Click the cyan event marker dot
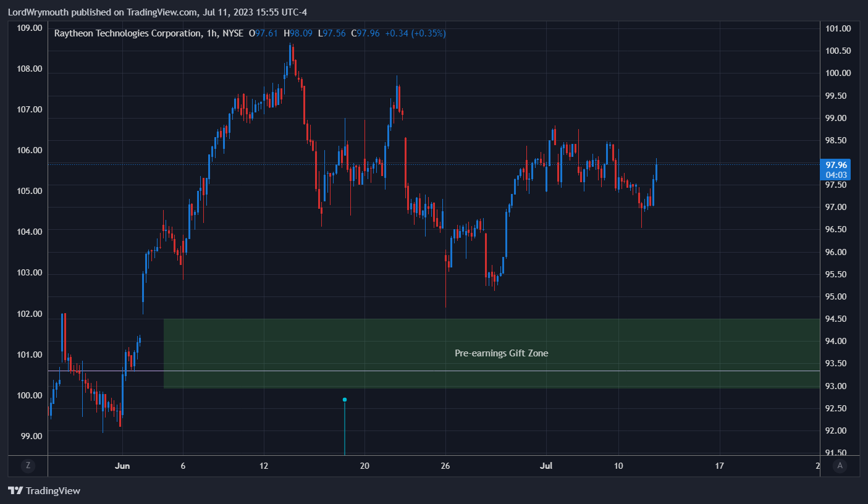The image size is (868, 504). click(x=345, y=400)
